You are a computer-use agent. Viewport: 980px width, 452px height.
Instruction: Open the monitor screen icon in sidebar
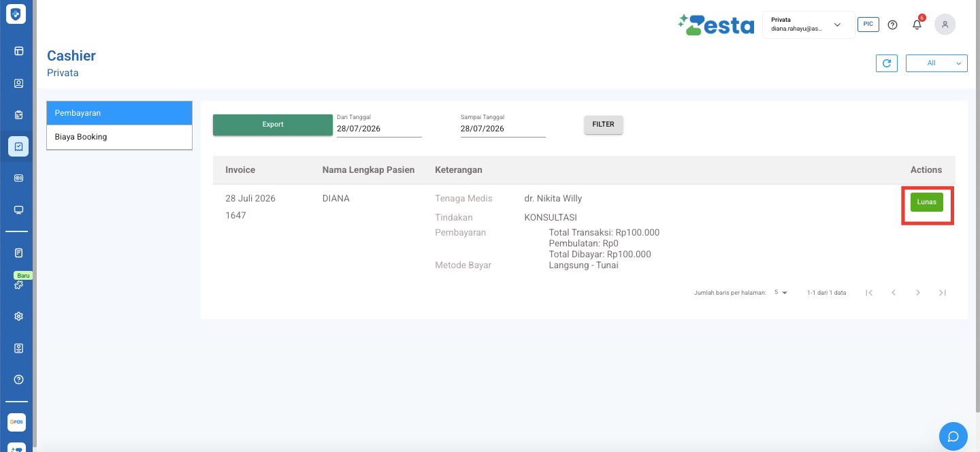(x=19, y=210)
